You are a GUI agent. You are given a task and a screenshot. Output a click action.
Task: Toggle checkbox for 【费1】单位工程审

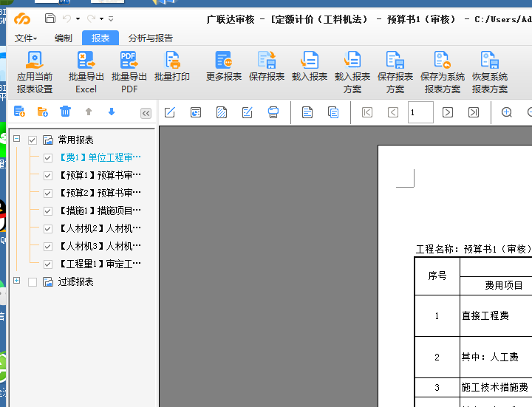pos(48,158)
